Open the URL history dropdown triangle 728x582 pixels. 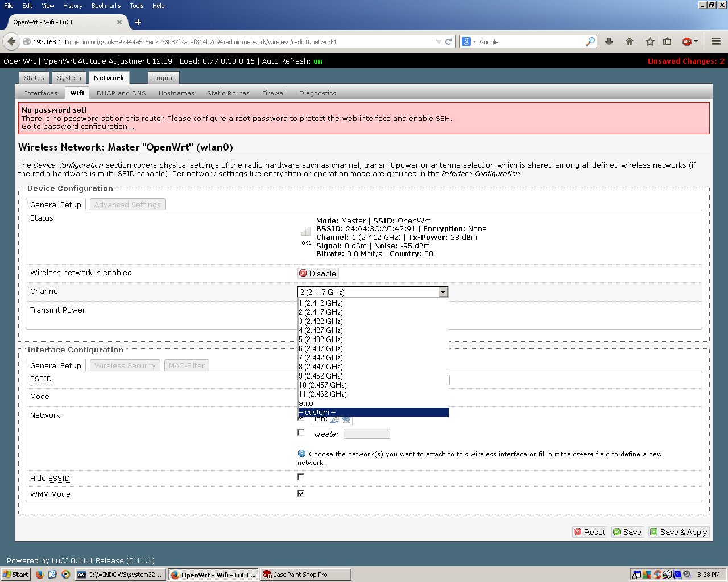pos(438,41)
